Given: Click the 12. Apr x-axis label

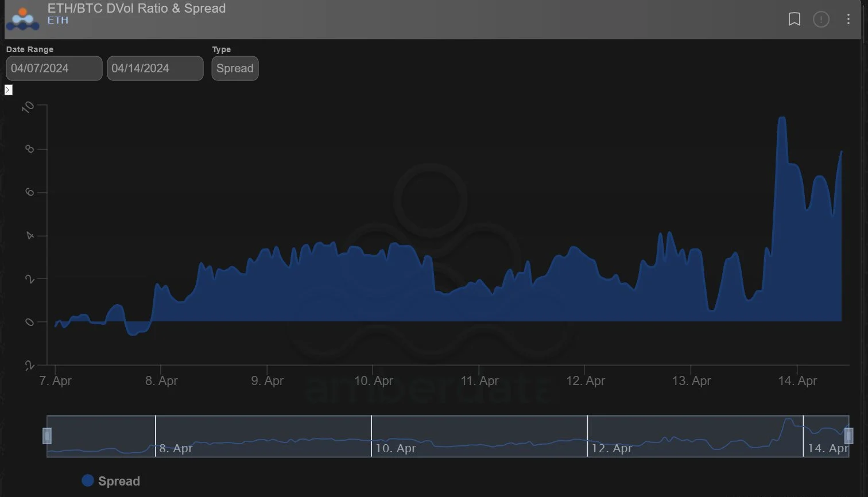Looking at the screenshot, I should [586, 380].
